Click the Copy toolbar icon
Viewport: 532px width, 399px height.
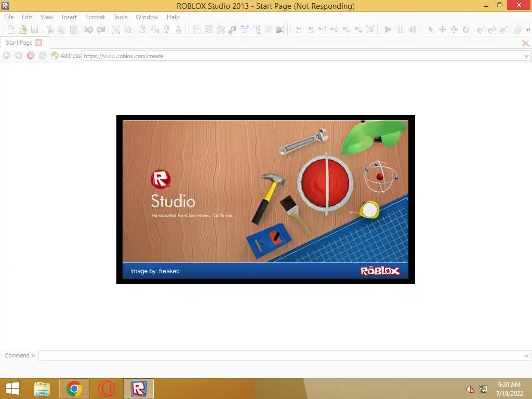coord(62,30)
